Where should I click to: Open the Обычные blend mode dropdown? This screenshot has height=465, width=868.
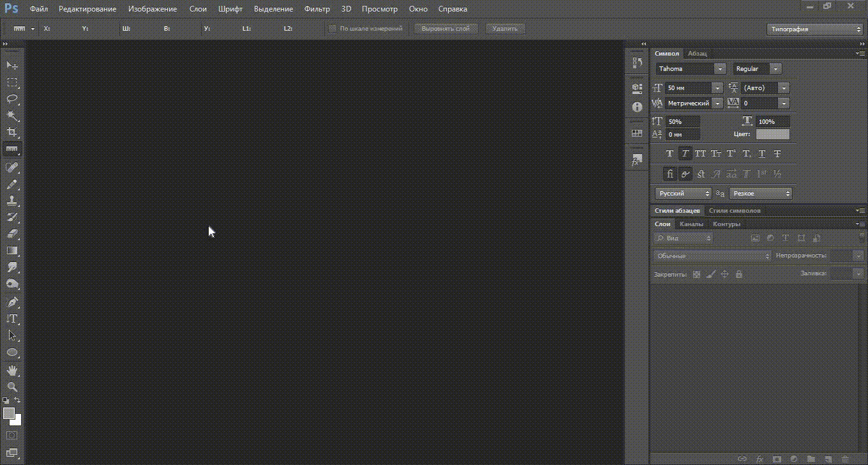point(712,255)
